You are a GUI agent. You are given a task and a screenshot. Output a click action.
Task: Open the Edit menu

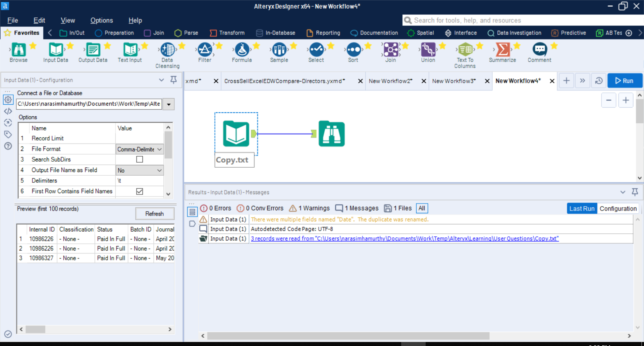tap(39, 20)
